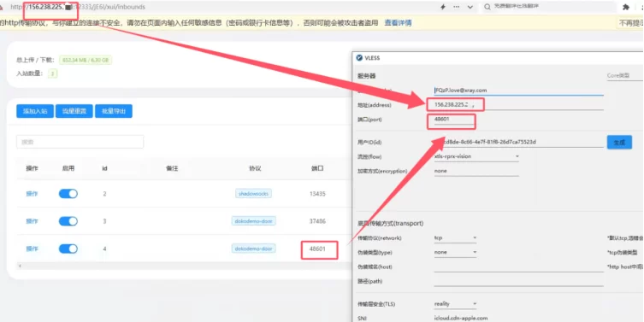Screen dimensions: 644x322
Task: Open the Core类型 dropdown
Action: coord(624,76)
